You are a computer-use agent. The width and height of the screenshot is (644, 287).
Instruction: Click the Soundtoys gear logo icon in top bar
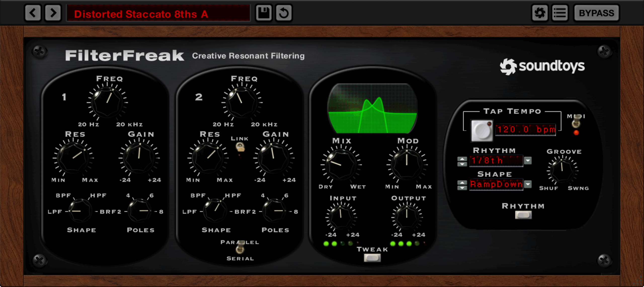coord(540,13)
